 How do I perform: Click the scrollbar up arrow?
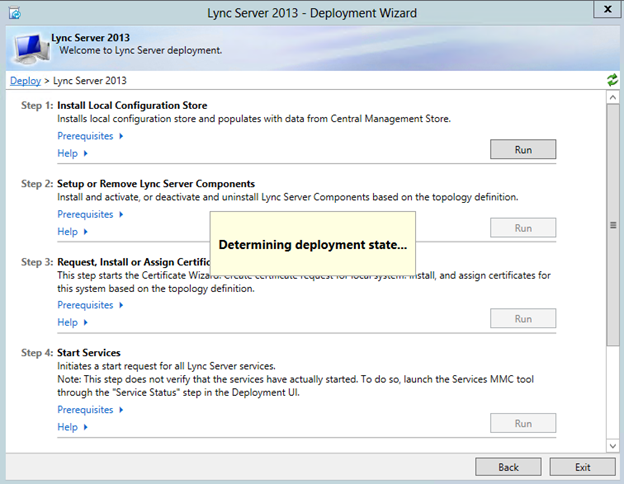pyautogui.click(x=612, y=97)
